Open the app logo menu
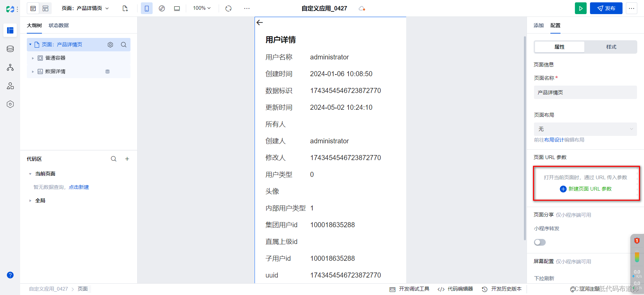644x295 pixels. (10, 9)
